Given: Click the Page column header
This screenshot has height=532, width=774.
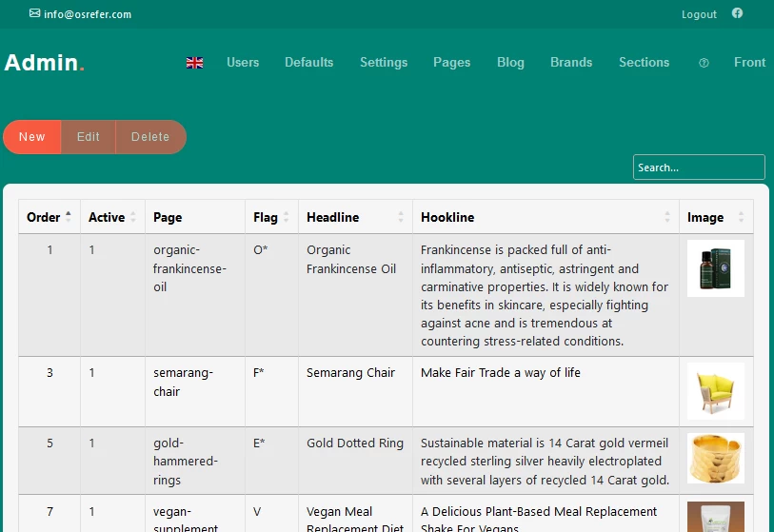Looking at the screenshot, I should pos(195,217).
